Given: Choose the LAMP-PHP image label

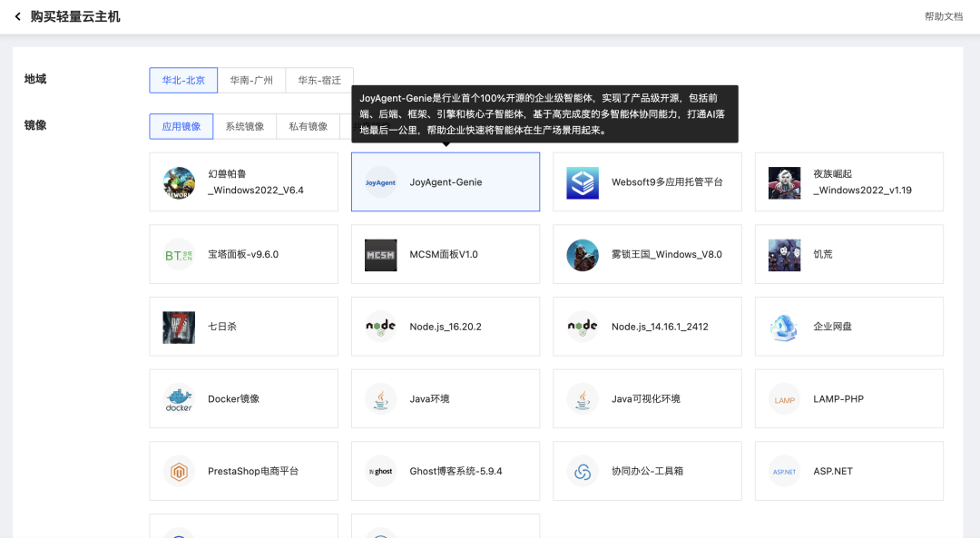Looking at the screenshot, I should [x=838, y=398].
